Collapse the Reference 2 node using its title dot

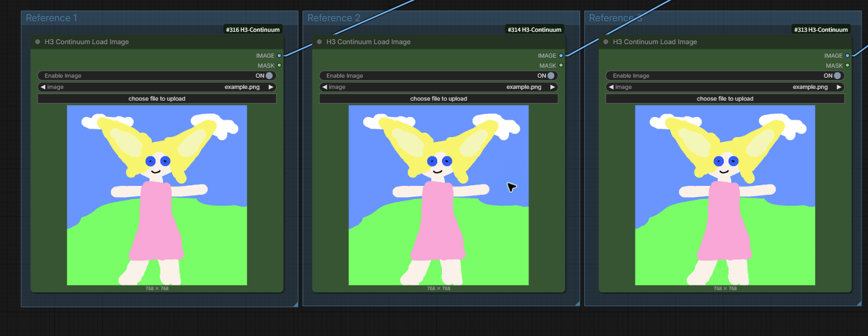pos(320,42)
